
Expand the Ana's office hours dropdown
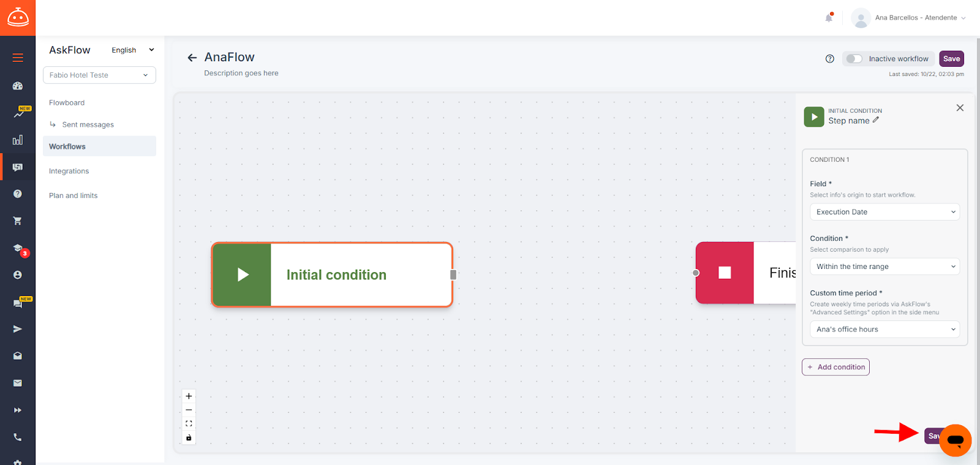point(885,329)
